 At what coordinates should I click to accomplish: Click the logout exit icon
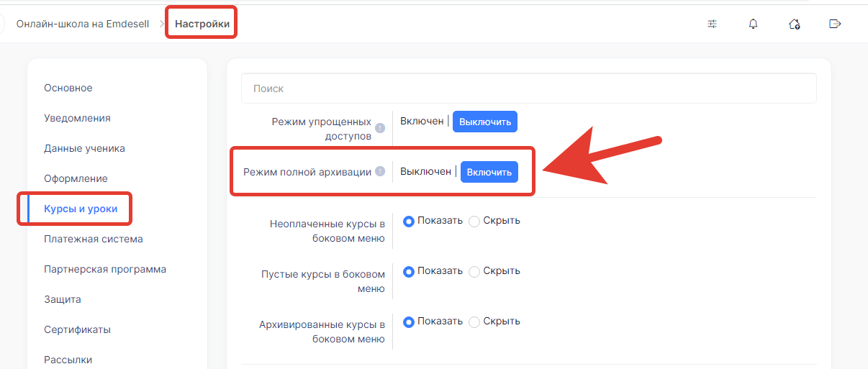pos(835,24)
